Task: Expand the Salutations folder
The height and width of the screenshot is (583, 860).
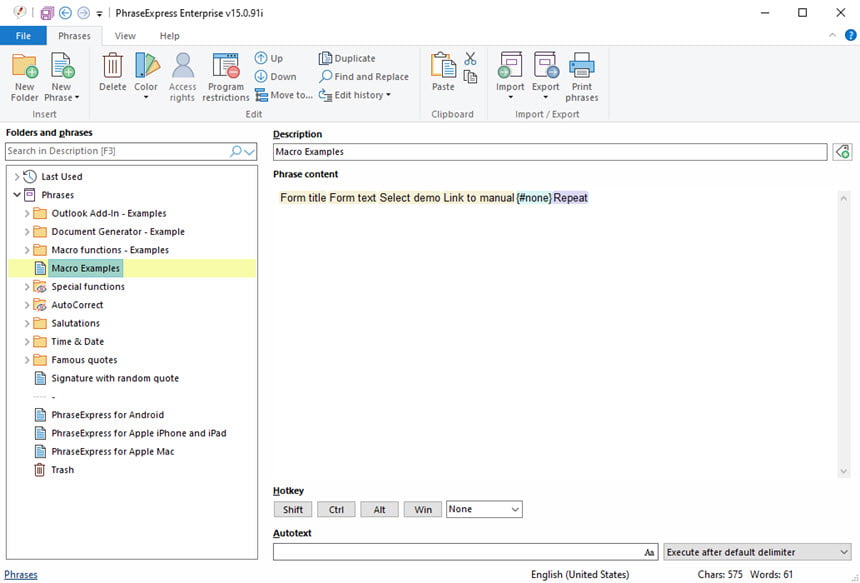Action: (x=27, y=323)
